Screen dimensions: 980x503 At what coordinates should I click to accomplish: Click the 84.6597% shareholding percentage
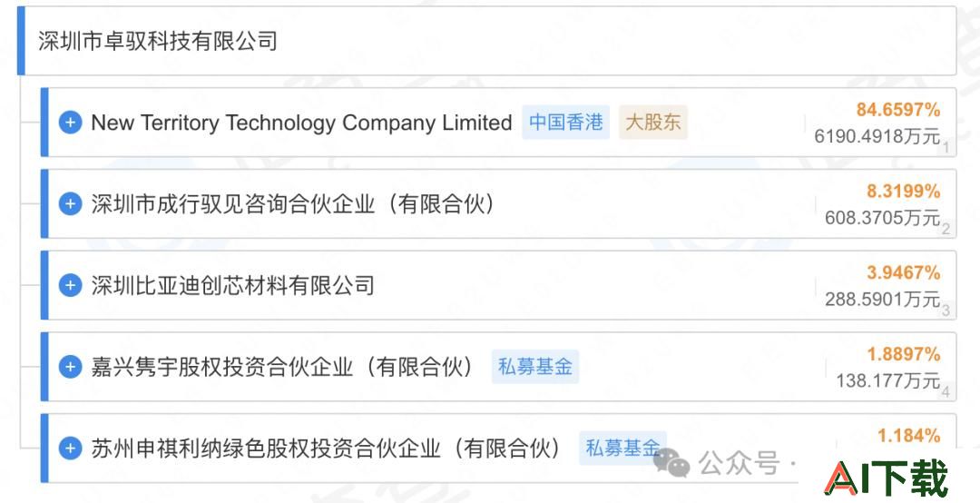898,110
